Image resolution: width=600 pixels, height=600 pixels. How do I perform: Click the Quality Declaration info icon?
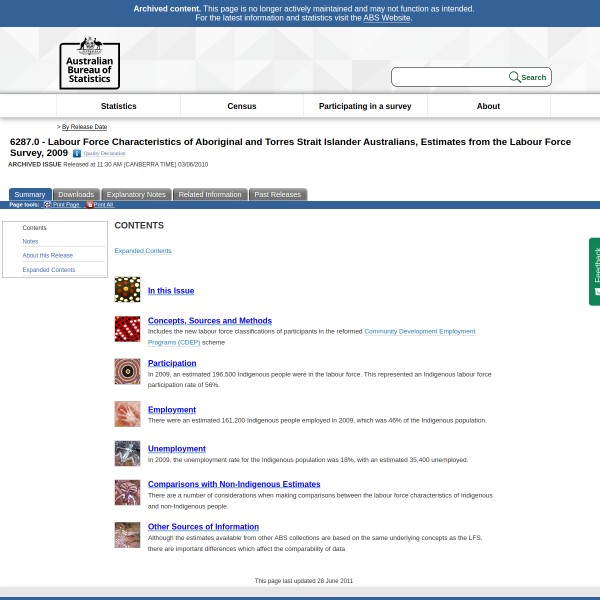coord(77,154)
